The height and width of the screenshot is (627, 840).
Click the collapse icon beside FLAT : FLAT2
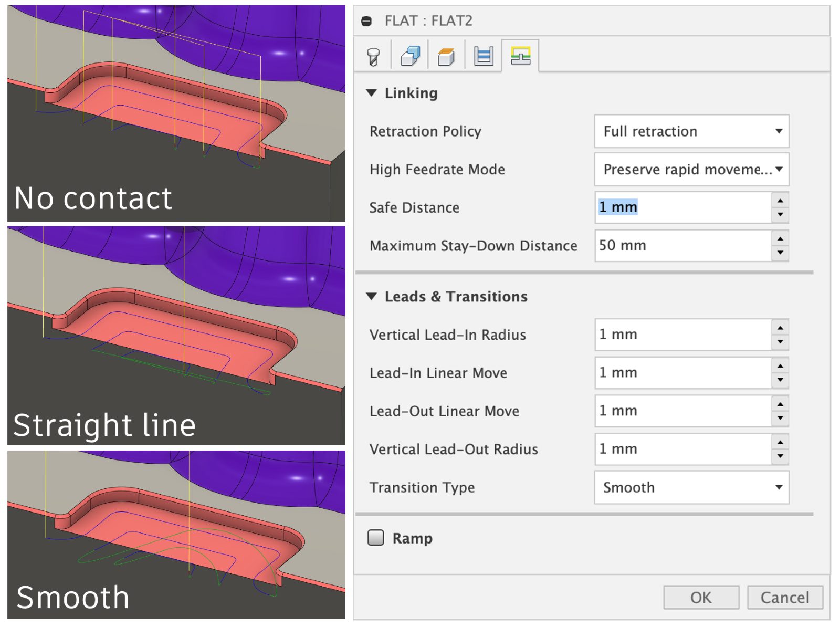click(366, 21)
